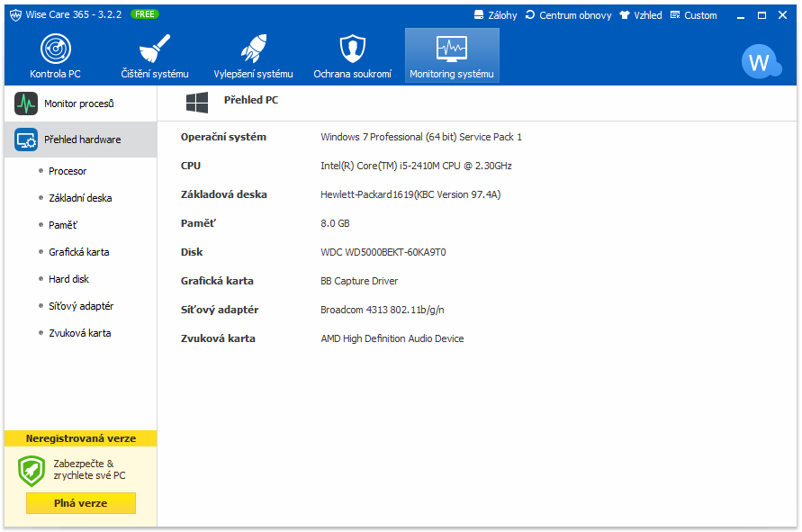Click the Centrum obnovy refresh icon
The image size is (802, 532).
pyautogui.click(x=530, y=14)
